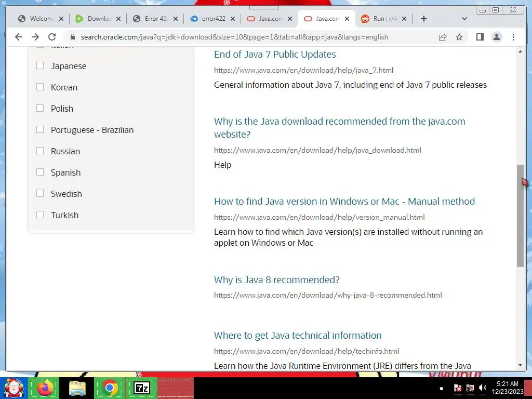Click the taskbar clock showing 5:21 AM

507,388
